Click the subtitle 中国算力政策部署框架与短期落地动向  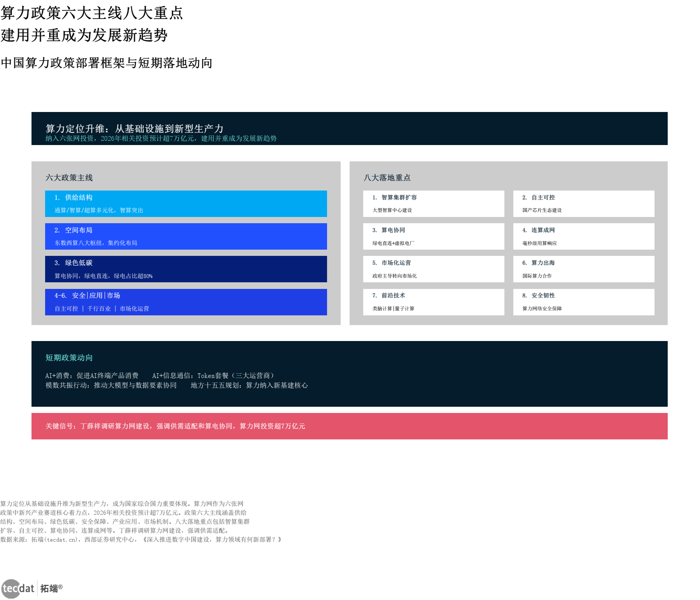pos(107,63)
